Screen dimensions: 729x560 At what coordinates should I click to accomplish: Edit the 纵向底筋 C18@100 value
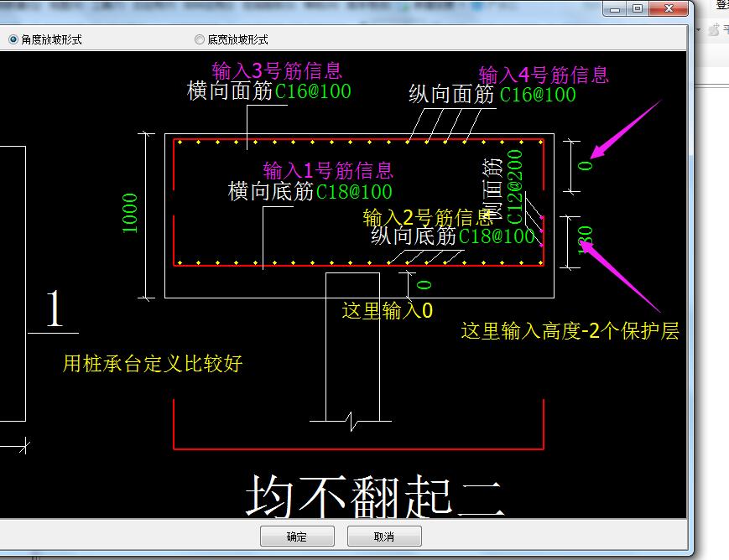coord(497,236)
